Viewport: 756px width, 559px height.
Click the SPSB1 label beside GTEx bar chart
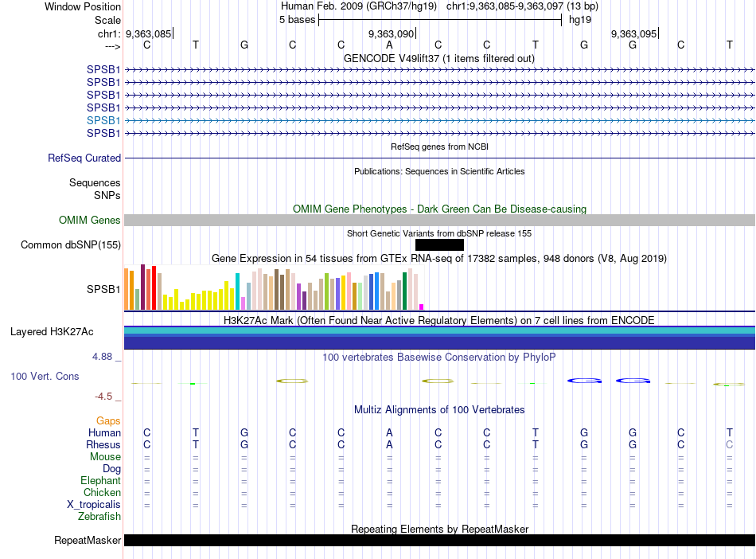pos(103,289)
